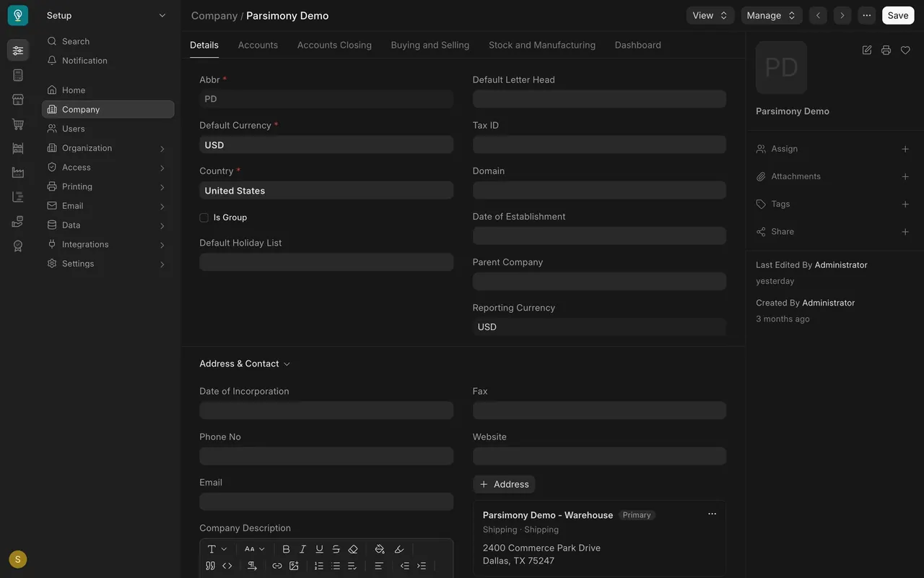Open the shopping cart module icon
Screen dimensions: 924x578
point(18,124)
